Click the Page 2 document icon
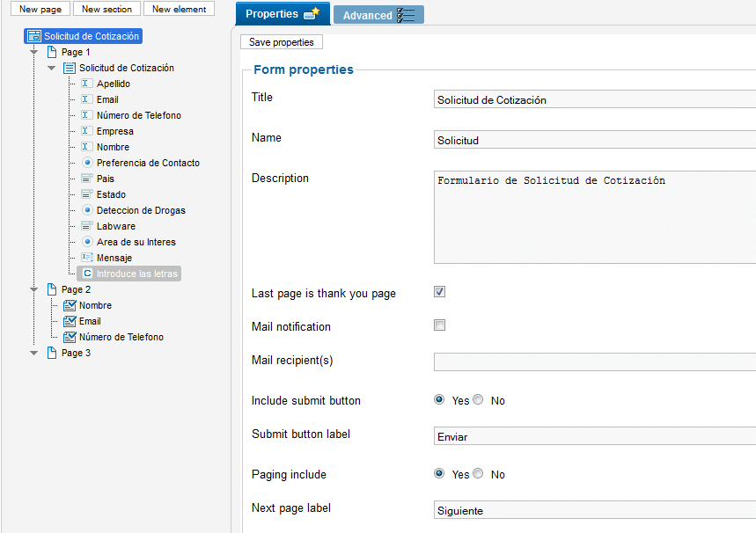The width and height of the screenshot is (756, 533). point(52,289)
